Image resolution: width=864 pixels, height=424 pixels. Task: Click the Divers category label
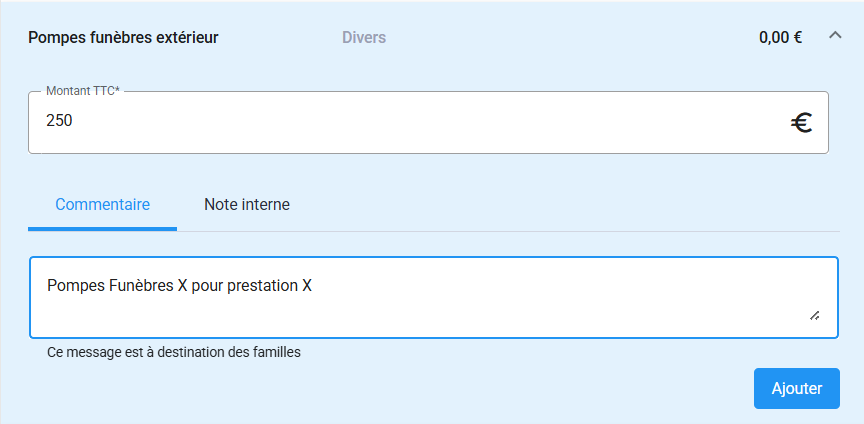coord(364,38)
